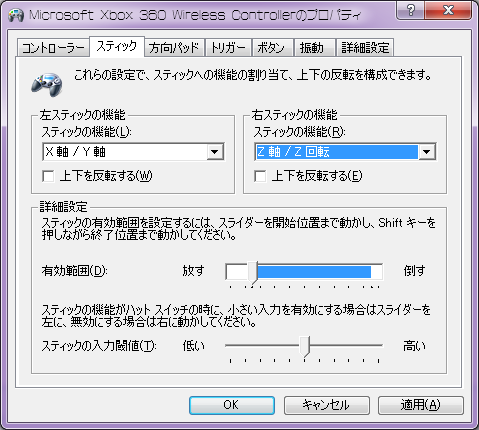Expand the right stick function dropdown arrow
479x430 pixels.
(x=427, y=152)
